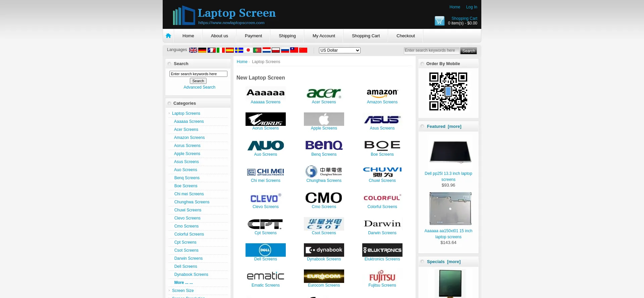Click the sidebar Search button

pos(198,81)
